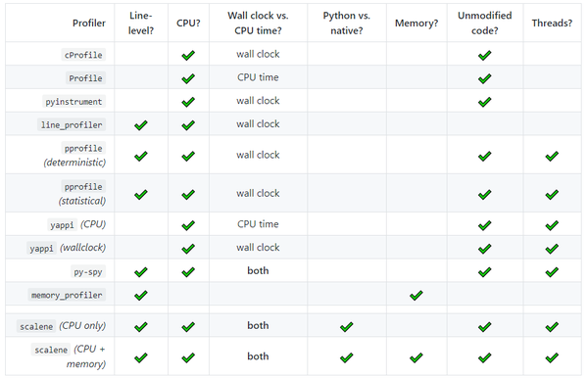Click scalene (CPU only) Python vs. native checkmark
The height and width of the screenshot is (378, 588).
coord(346,327)
